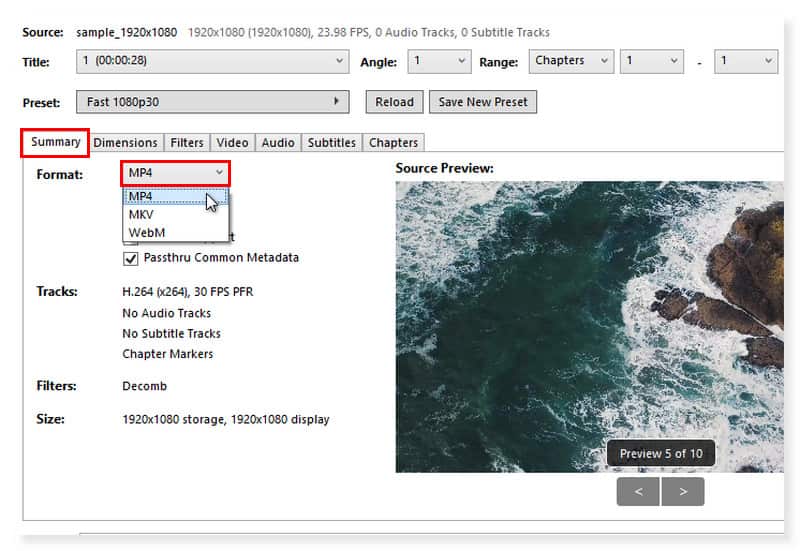Select WebM in the Format list
The height and width of the screenshot is (551, 800).
(x=146, y=232)
